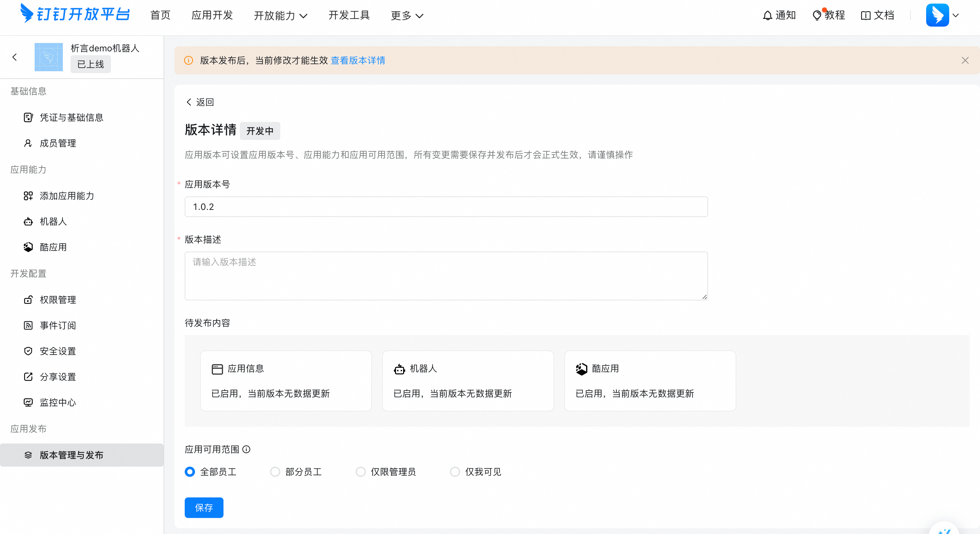
Task: Expand the 开放能力 dropdown menu
Action: coord(281,16)
